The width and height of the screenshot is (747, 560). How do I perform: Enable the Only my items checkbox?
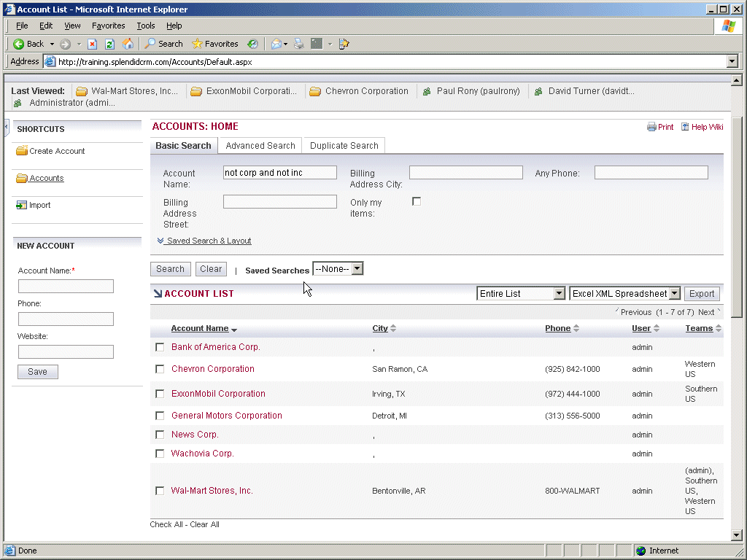point(417,201)
